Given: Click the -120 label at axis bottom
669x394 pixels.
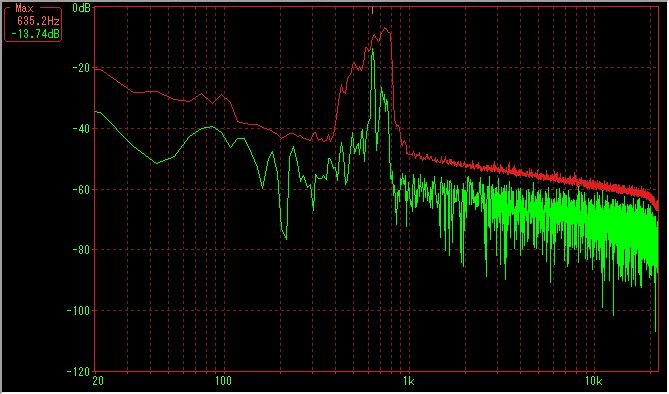Looking at the screenshot, I should [x=78, y=371].
